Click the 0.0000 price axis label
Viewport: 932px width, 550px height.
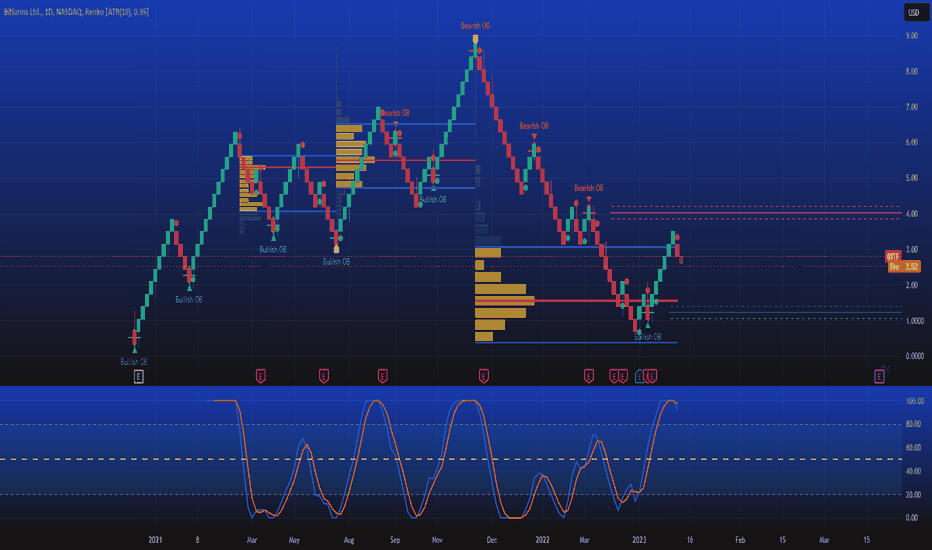pyautogui.click(x=914, y=356)
